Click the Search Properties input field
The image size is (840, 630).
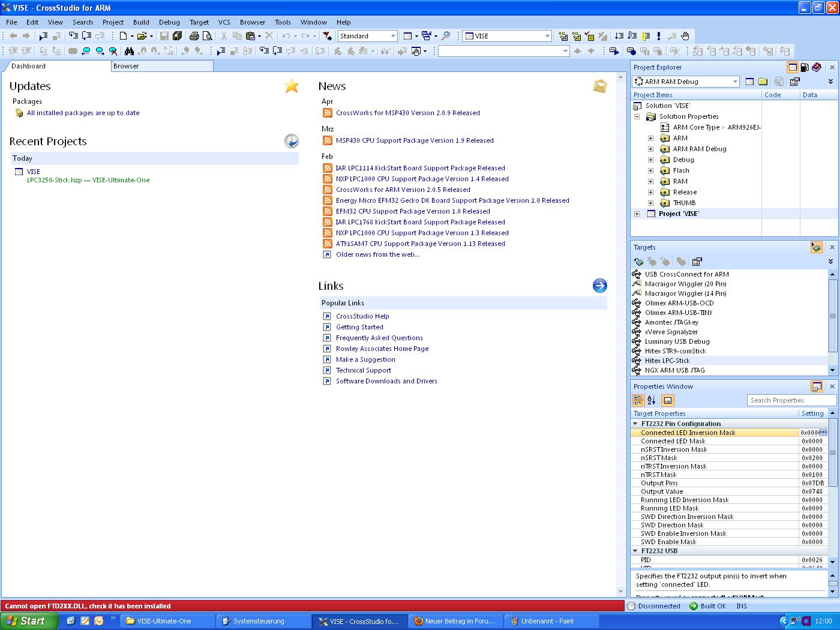[792, 400]
